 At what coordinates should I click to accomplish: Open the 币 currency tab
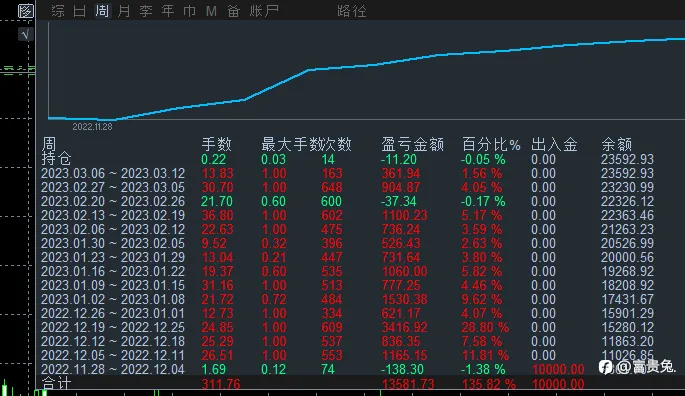tap(190, 10)
